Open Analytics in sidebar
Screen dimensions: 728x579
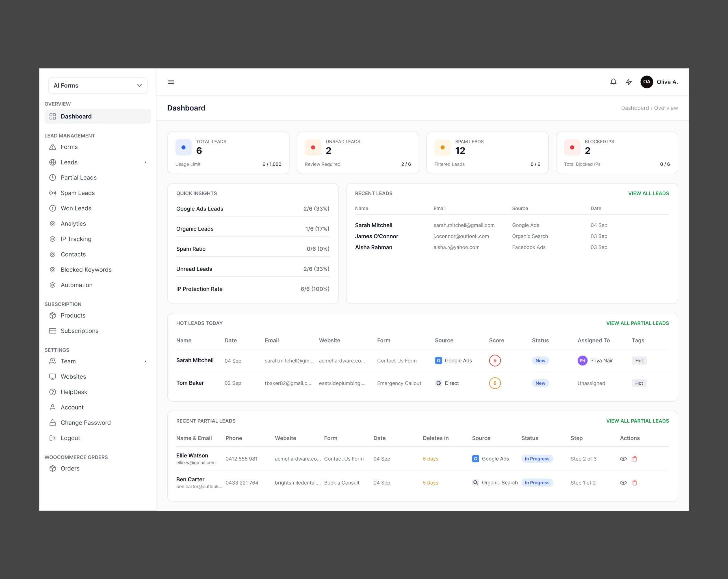pos(97,224)
